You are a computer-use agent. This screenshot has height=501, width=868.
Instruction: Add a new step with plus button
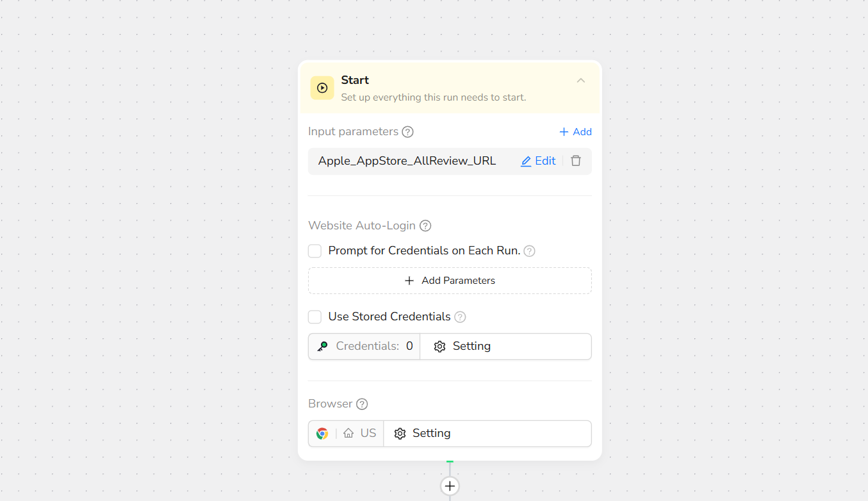click(x=450, y=486)
